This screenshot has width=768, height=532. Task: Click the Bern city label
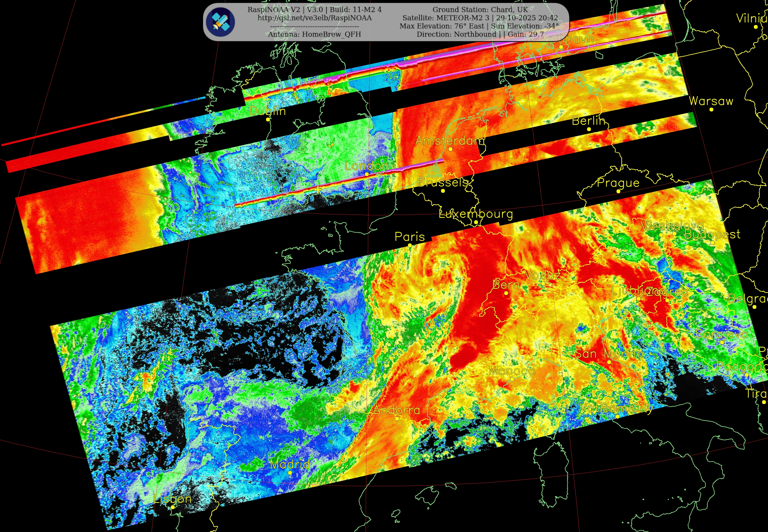pyautogui.click(x=506, y=285)
